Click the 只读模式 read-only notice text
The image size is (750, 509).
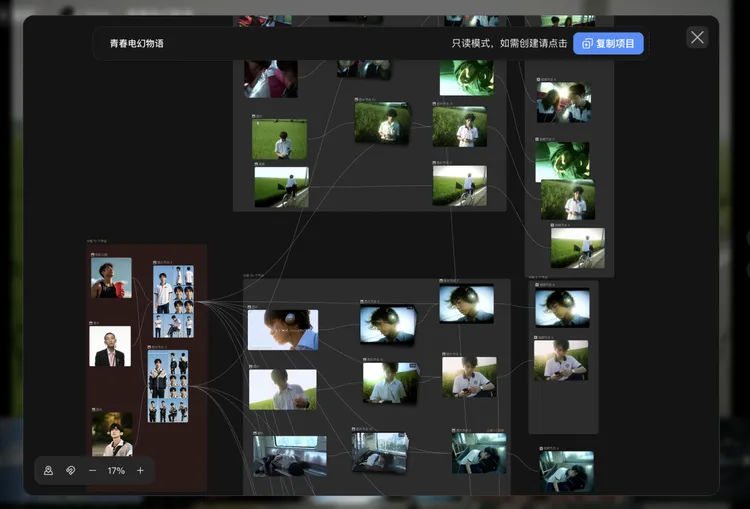tap(509, 44)
